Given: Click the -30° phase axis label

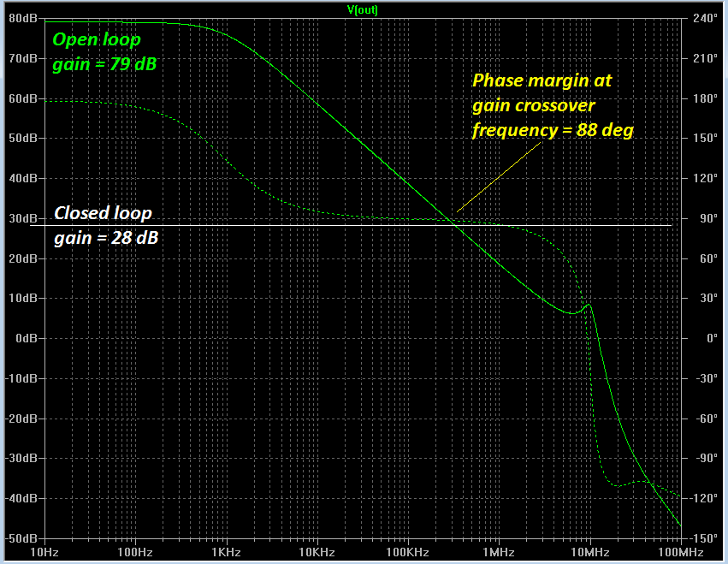Looking at the screenshot, I should point(707,378).
